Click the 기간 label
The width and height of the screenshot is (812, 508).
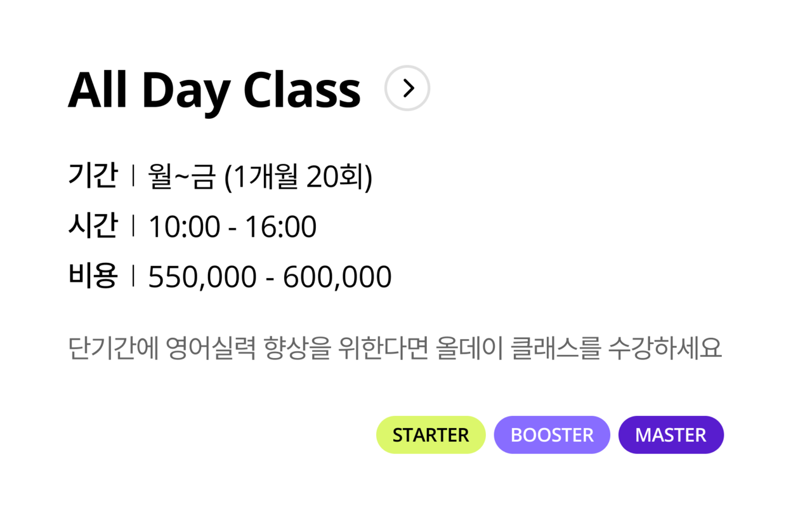93,176
